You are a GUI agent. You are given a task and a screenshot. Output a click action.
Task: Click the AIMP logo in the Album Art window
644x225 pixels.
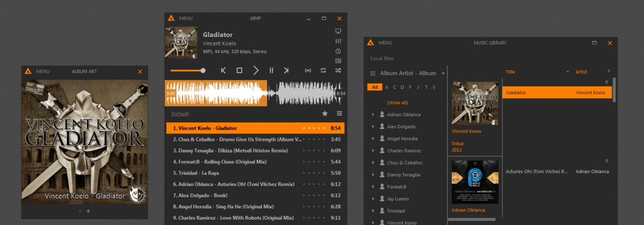coord(28,71)
